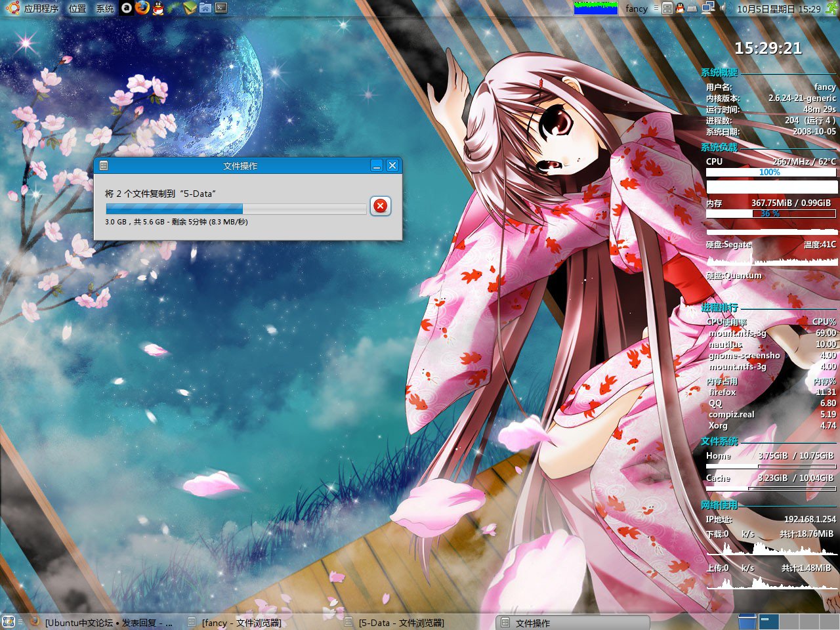
Task: Click the 系统概要 section heading
Action: pyautogui.click(x=719, y=73)
